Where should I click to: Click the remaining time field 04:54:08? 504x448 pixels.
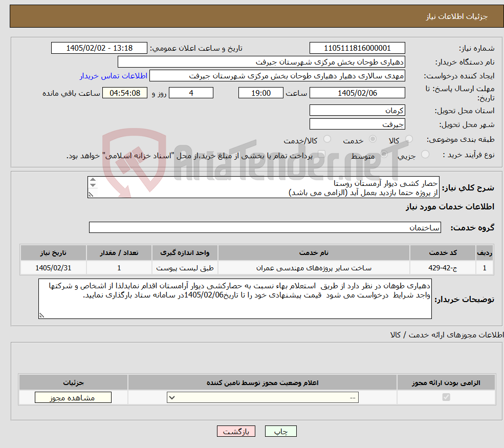(x=125, y=93)
